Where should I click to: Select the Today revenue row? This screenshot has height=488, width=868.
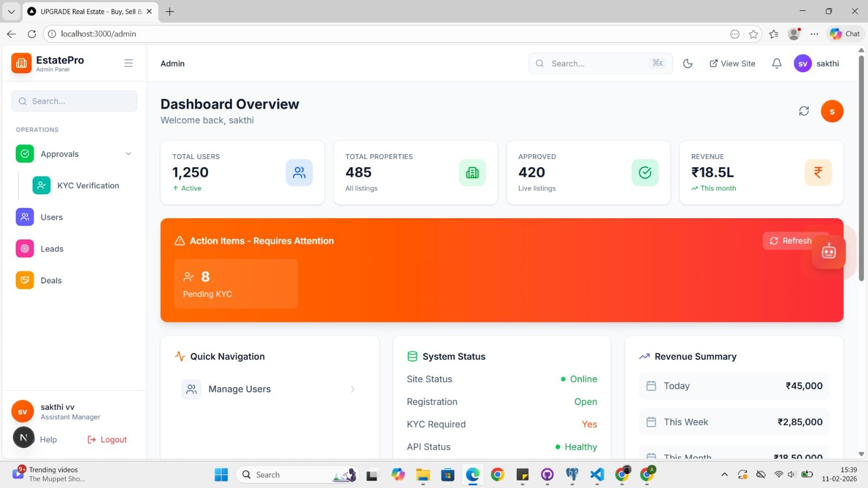coord(734,386)
